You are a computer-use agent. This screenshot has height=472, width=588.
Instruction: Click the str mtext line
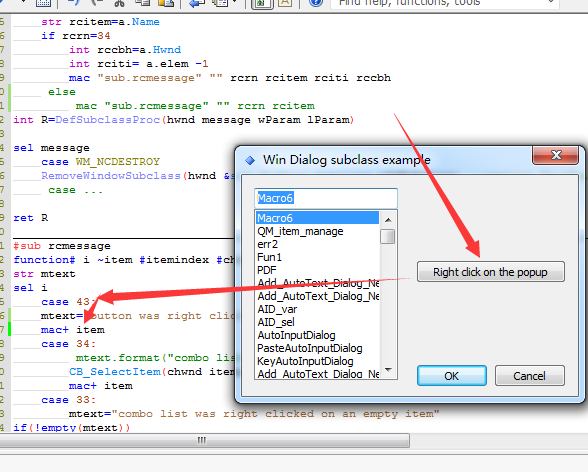45,274
